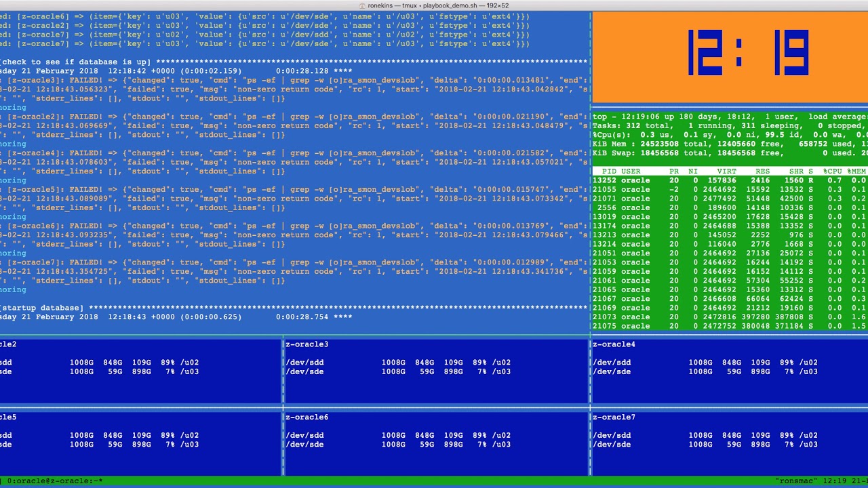Select process row with PID 13019

[730, 217]
